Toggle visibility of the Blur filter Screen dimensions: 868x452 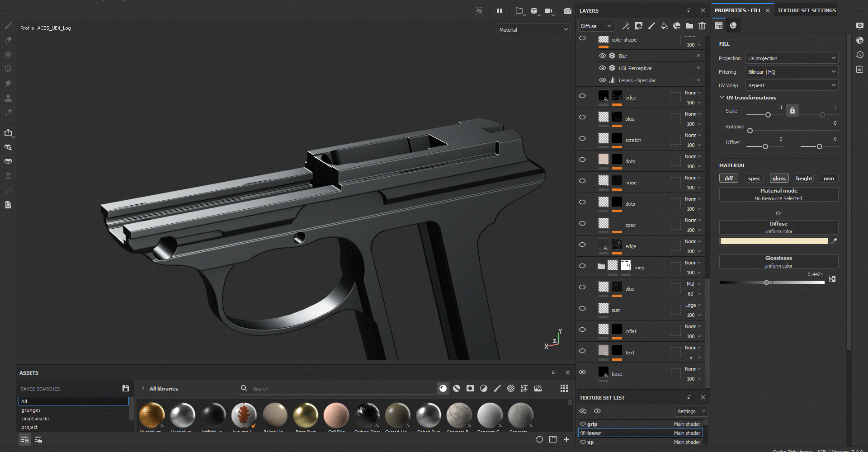click(602, 56)
